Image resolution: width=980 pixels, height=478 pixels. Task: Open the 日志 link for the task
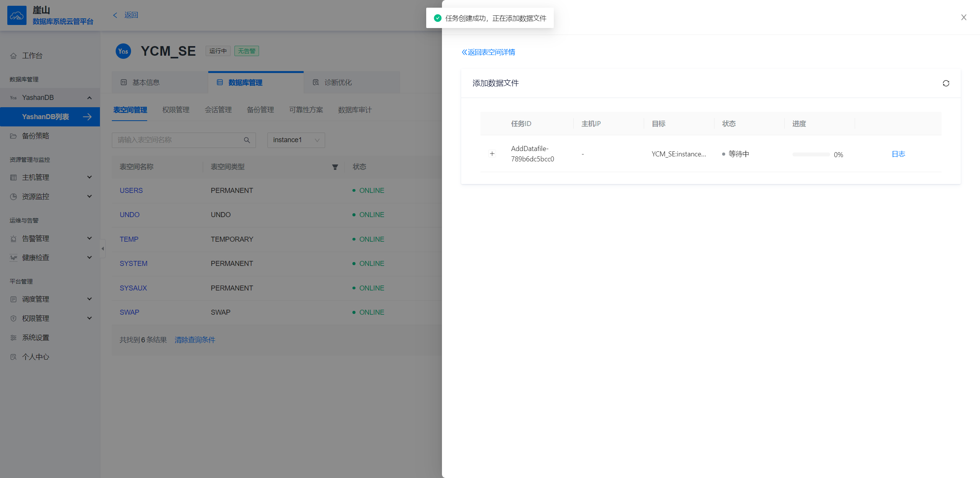click(x=898, y=154)
